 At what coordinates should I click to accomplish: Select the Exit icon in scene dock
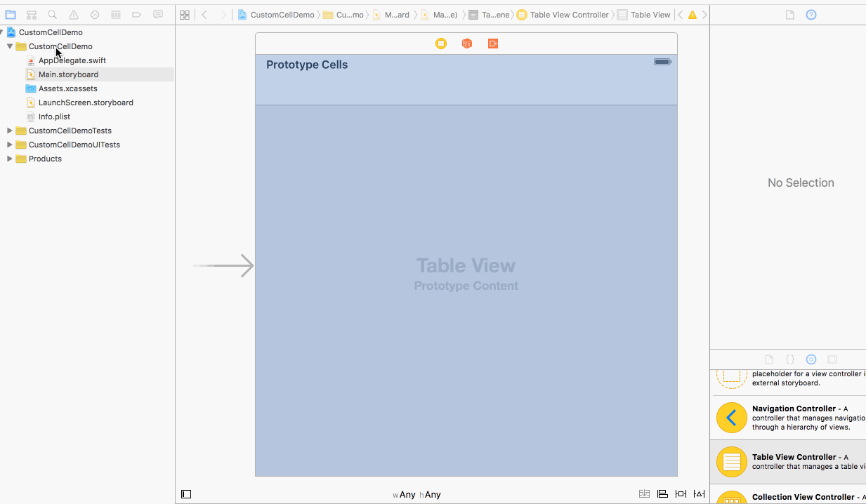pyautogui.click(x=493, y=44)
